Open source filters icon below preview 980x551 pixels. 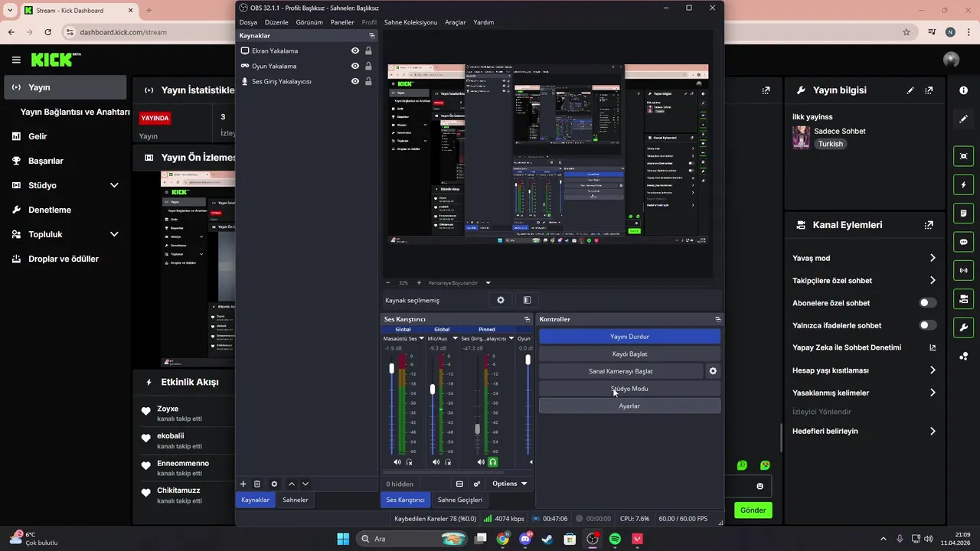click(527, 300)
